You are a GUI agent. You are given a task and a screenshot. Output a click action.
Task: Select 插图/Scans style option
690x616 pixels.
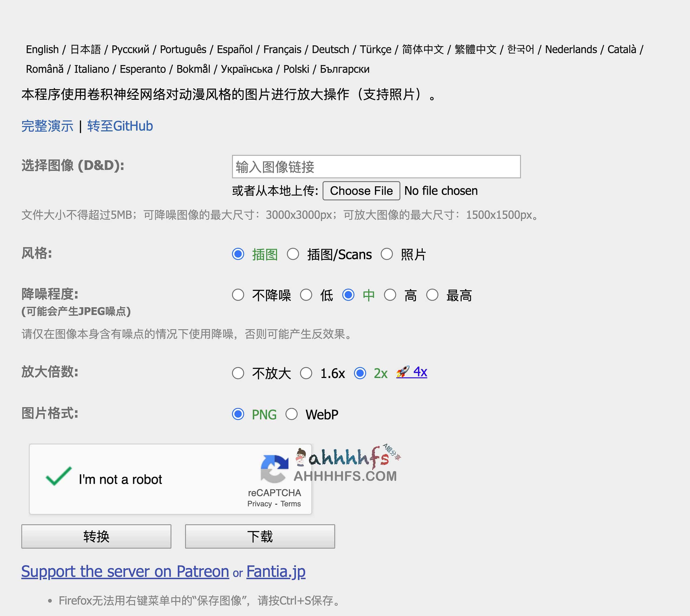pyautogui.click(x=293, y=254)
